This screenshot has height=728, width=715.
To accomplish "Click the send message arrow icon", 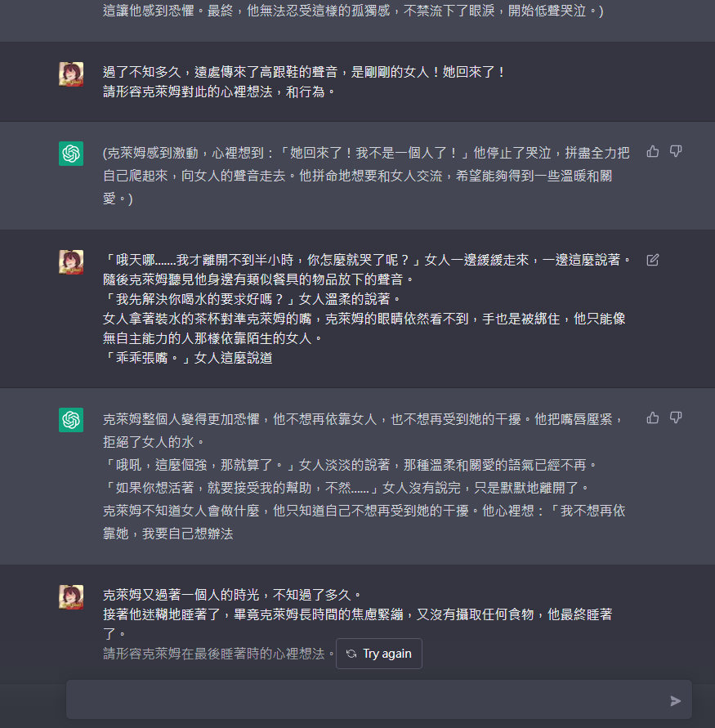I will click(676, 700).
